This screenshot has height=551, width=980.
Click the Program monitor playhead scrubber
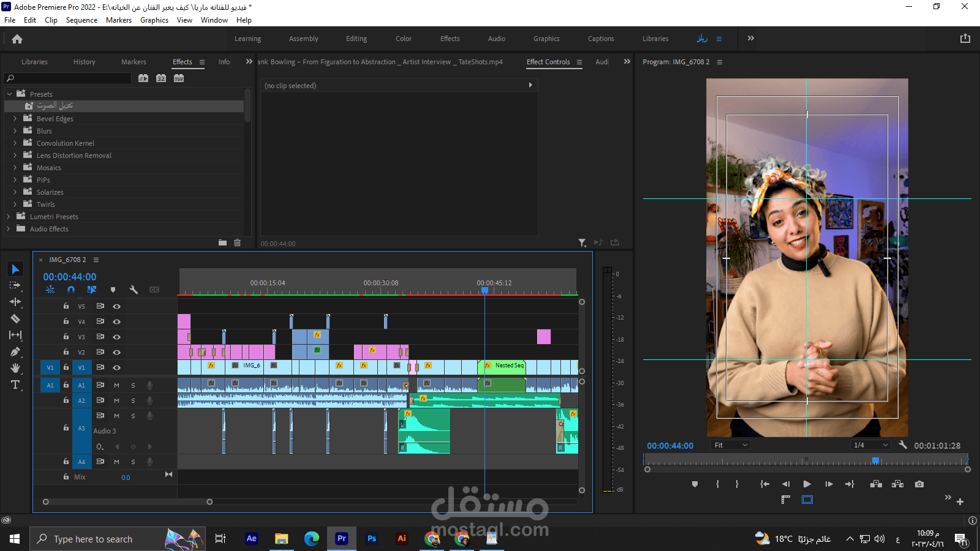coord(876,461)
